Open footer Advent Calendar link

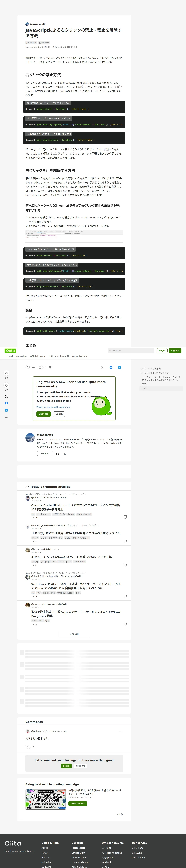click(80, 862)
